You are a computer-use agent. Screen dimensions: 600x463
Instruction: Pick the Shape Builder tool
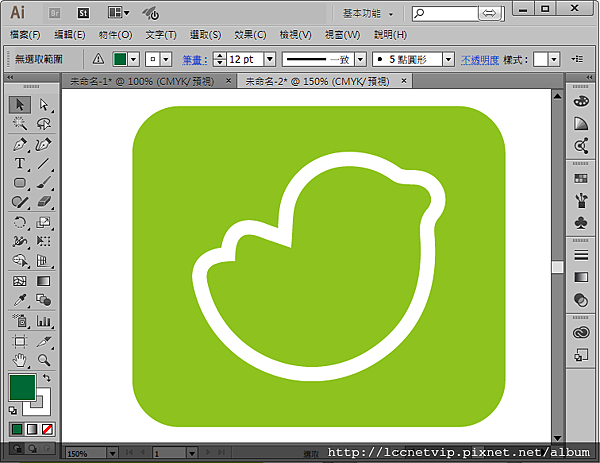[20, 261]
